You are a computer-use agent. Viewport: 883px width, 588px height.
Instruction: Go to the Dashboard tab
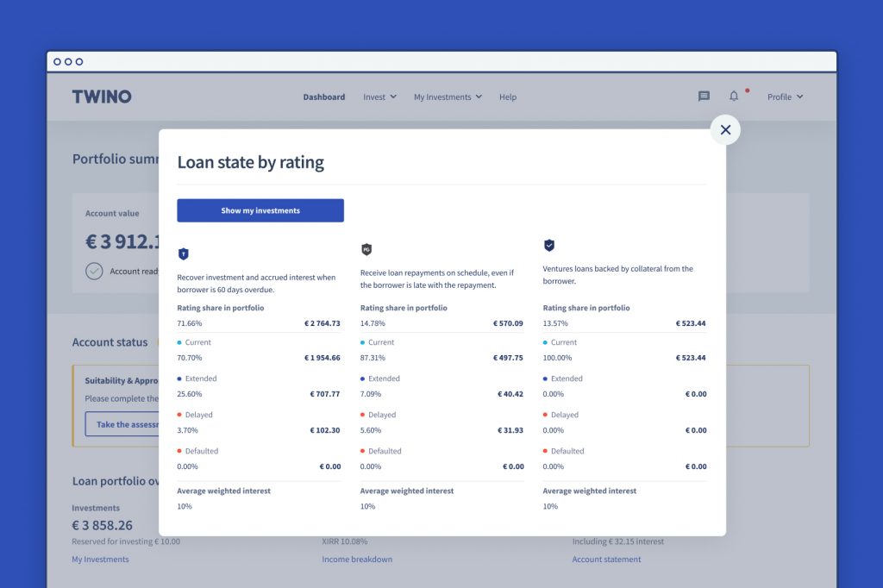(x=323, y=97)
